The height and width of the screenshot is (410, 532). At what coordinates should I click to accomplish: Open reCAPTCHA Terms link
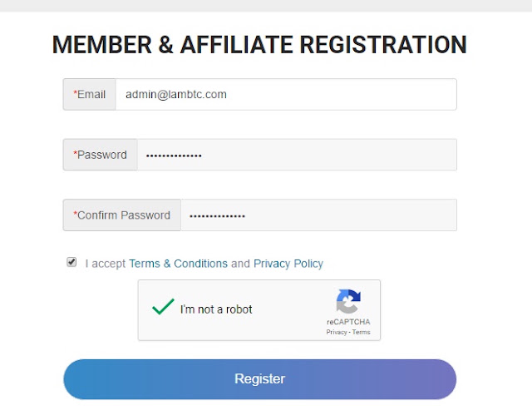coord(361,333)
